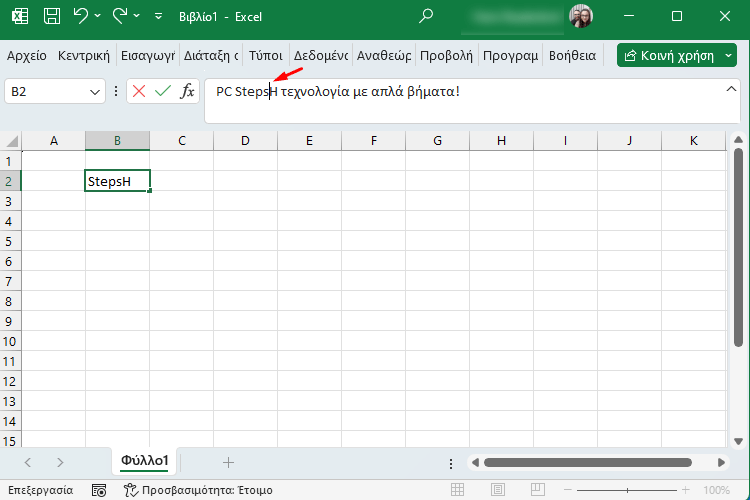
Task: Click the horizontal scroll left arrow
Action: (475, 462)
